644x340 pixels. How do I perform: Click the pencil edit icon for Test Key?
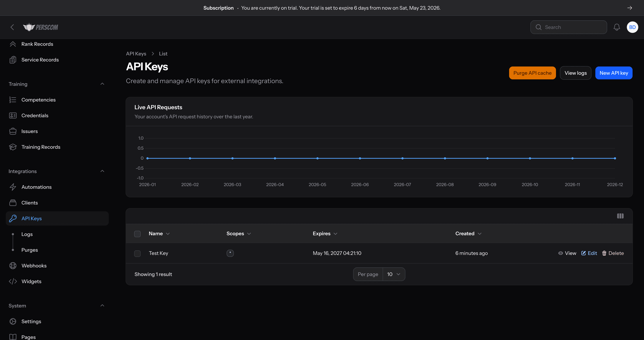(x=584, y=253)
